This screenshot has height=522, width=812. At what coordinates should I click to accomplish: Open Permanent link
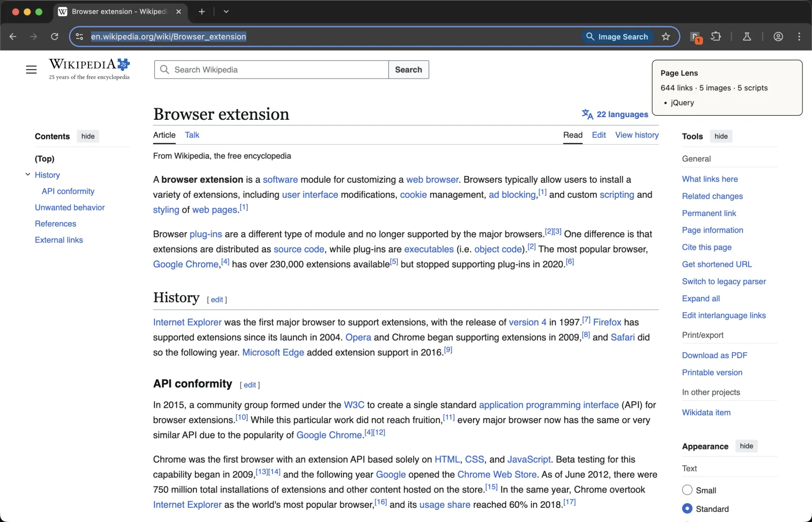709,213
